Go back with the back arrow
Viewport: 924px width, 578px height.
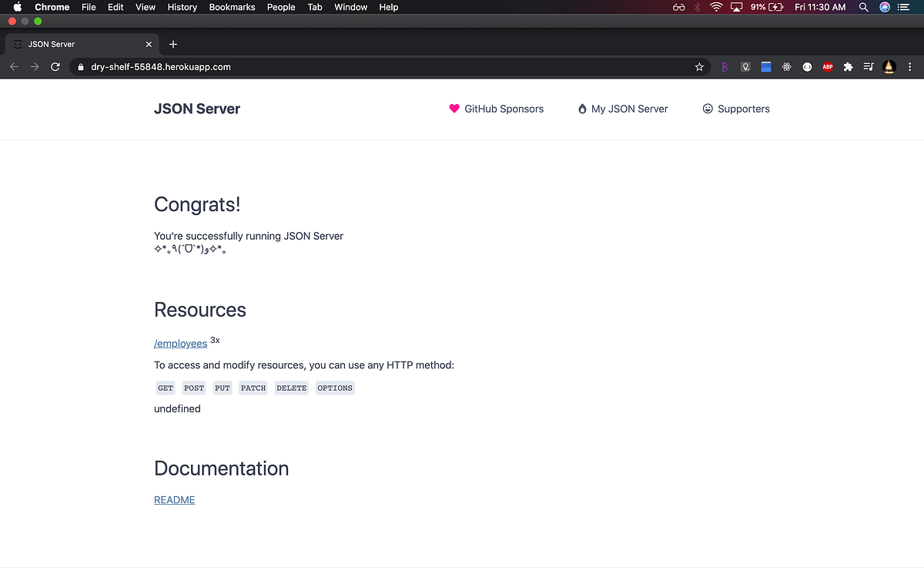click(x=13, y=67)
